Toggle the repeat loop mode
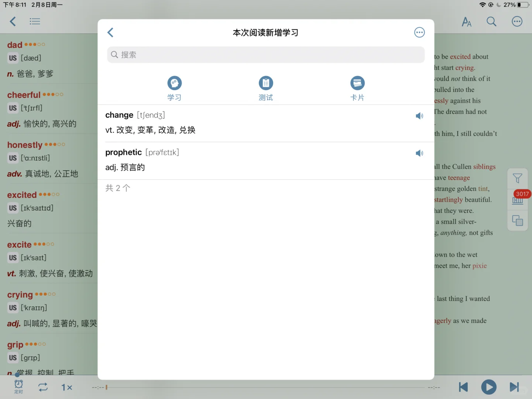 click(43, 387)
